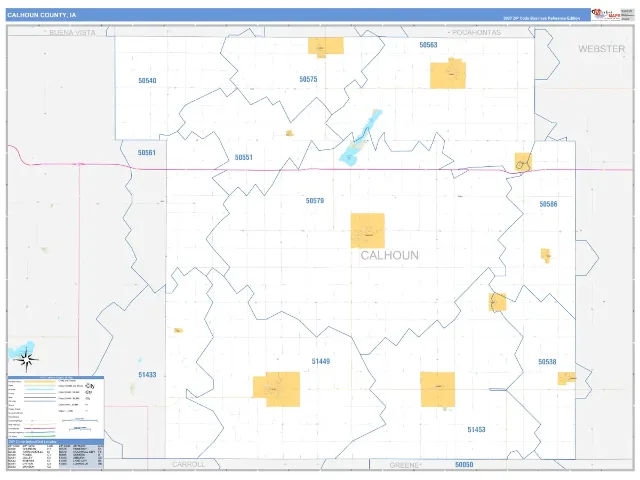Click the compass rose icon

26,359
